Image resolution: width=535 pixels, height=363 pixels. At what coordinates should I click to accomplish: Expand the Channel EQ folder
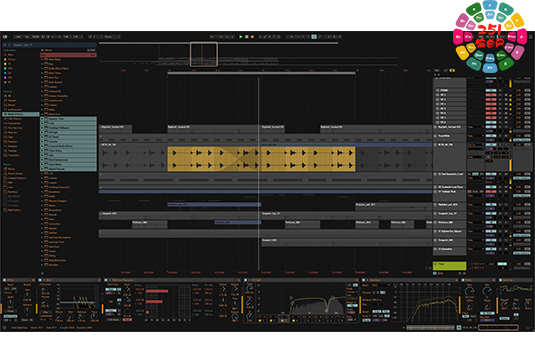click(42, 91)
